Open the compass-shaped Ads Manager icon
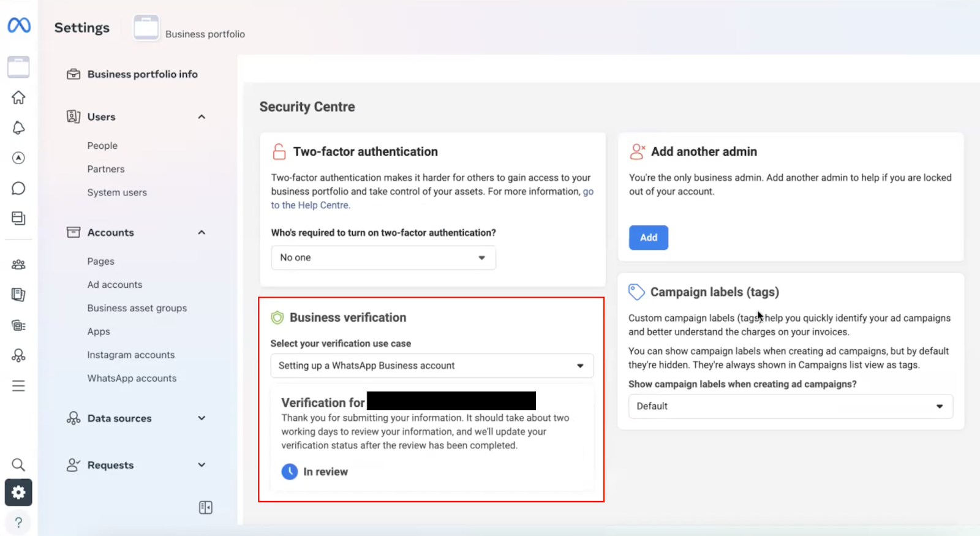Viewport: 980px width, 536px height. (18, 158)
